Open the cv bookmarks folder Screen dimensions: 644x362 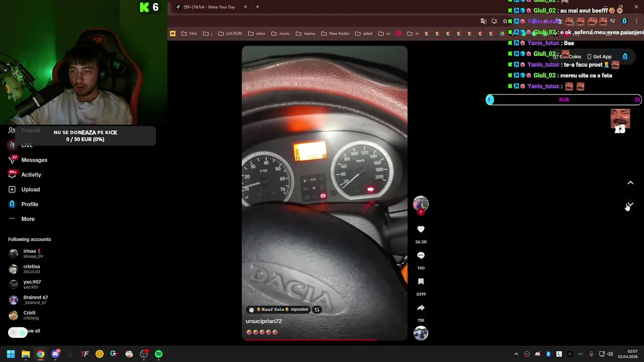pyautogui.click(x=384, y=34)
